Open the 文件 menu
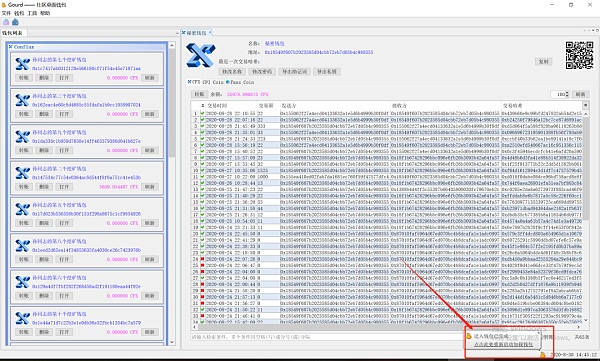Screen dimensions: 600x361 [7, 13]
